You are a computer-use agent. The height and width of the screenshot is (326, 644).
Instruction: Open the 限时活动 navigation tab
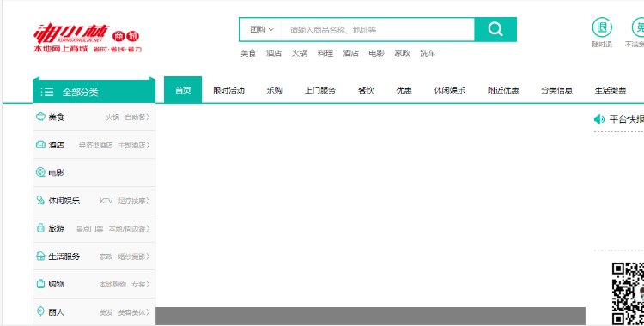[x=228, y=90]
